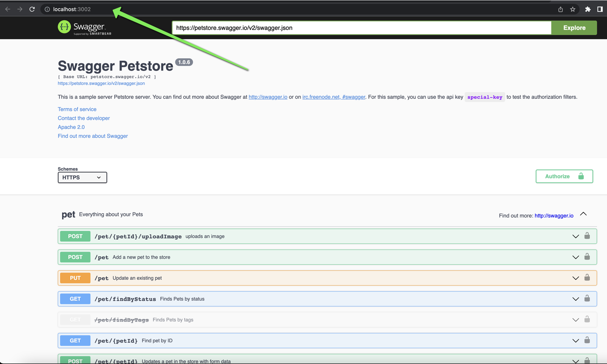Reload the page with refresh icon
The width and height of the screenshot is (607, 364).
point(32,9)
